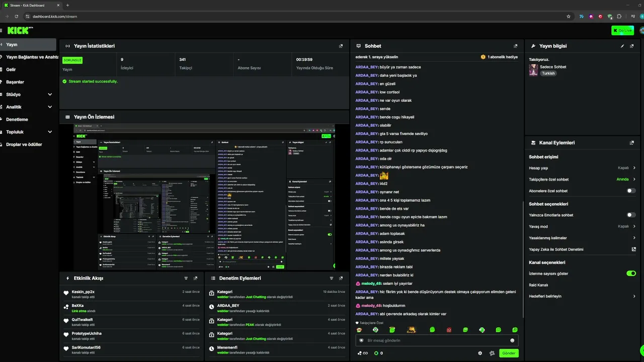Screen dimensions: 644x362
Task: Open Başarılar in the sidebar
Action: (28, 82)
